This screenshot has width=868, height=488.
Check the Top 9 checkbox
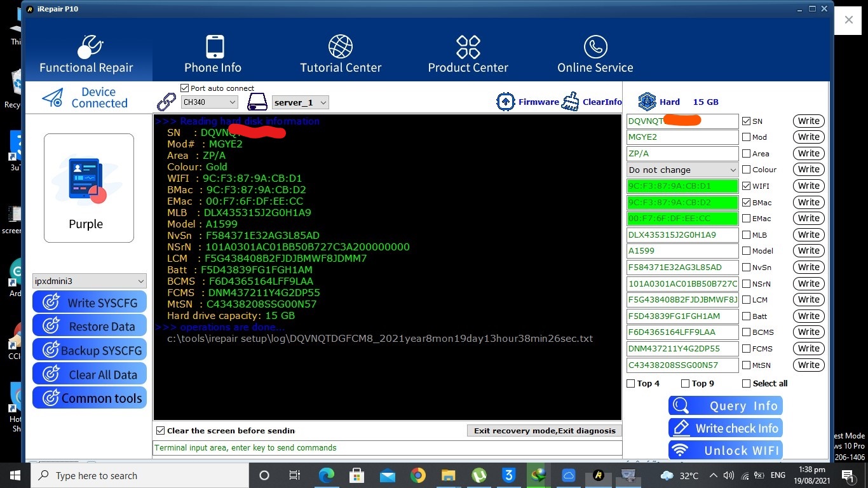(685, 384)
